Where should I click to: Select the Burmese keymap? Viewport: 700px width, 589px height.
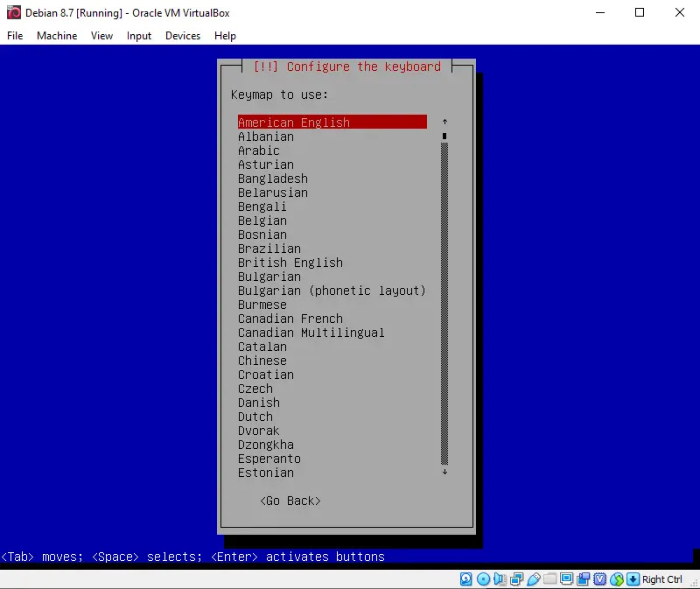pos(332,305)
